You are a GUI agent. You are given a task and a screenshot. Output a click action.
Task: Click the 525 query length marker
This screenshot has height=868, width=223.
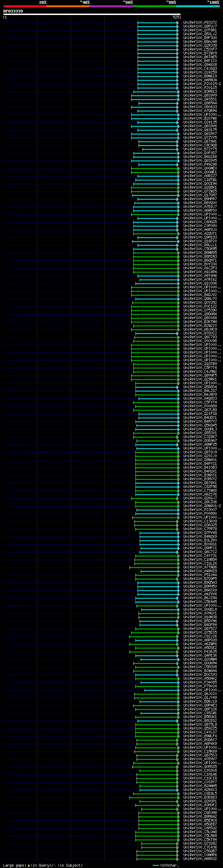click(176, 17)
